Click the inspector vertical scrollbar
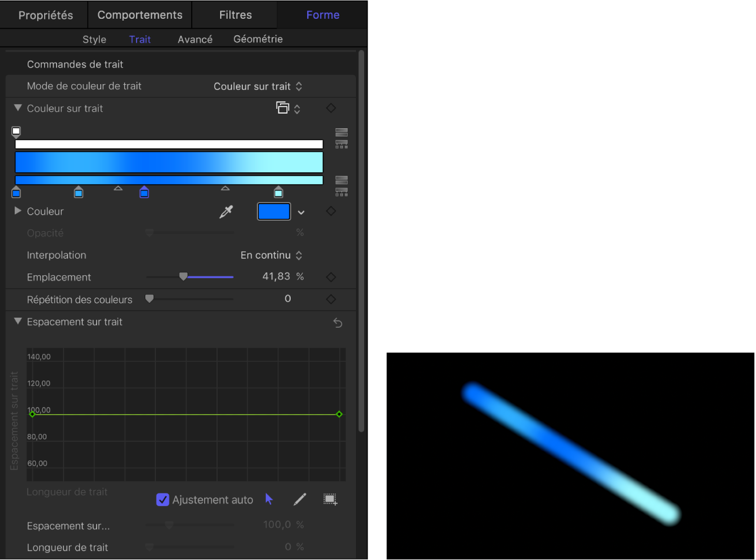The width and height of the screenshot is (756, 560). 362,241
